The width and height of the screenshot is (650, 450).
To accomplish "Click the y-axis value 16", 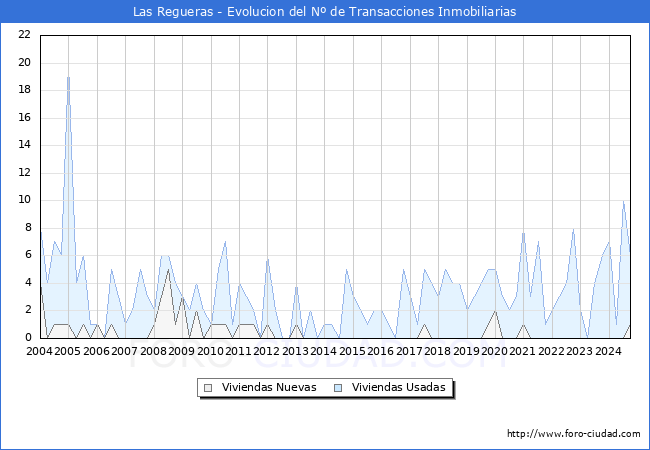I will point(25,118).
